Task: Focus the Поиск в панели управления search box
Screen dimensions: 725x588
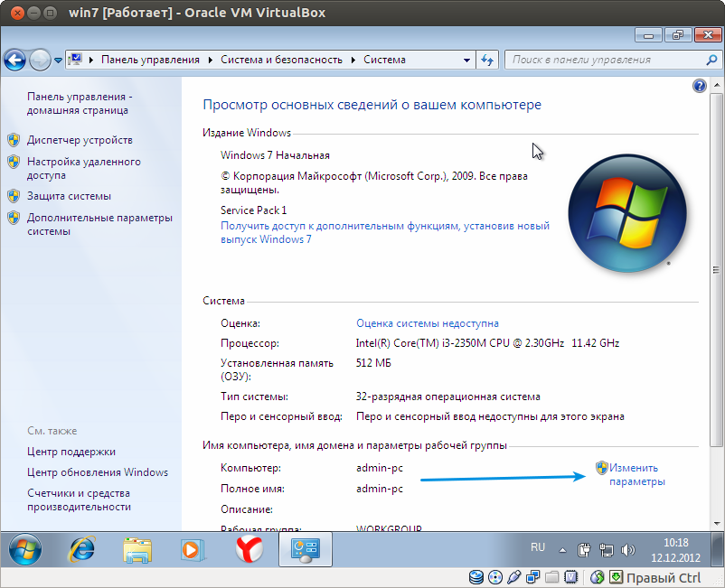Action: 606,60
